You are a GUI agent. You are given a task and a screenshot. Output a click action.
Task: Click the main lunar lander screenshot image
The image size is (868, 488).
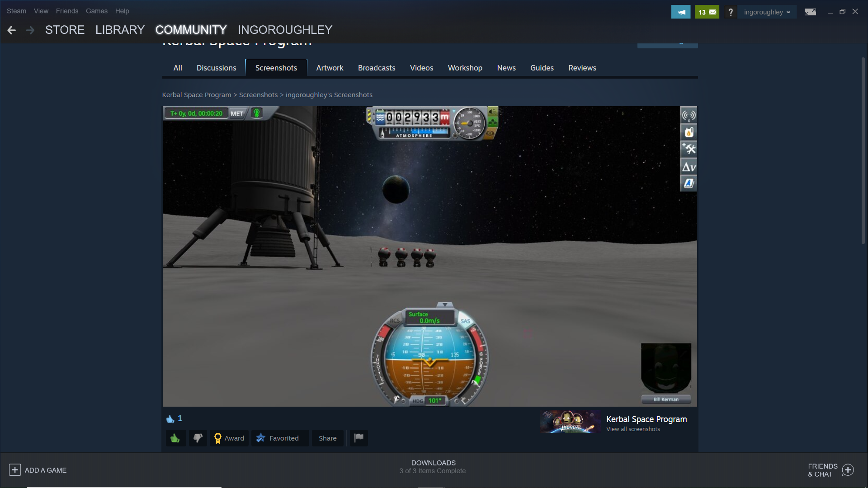click(429, 256)
